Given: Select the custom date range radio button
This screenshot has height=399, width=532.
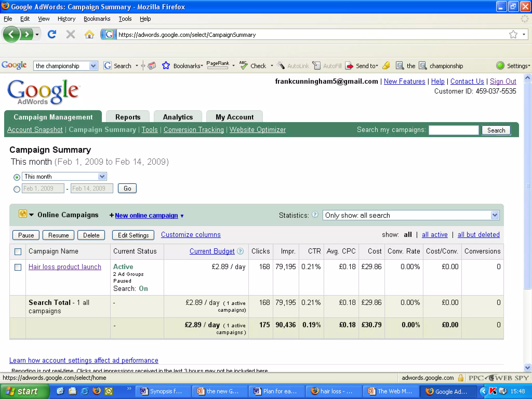Looking at the screenshot, I should pos(17,189).
